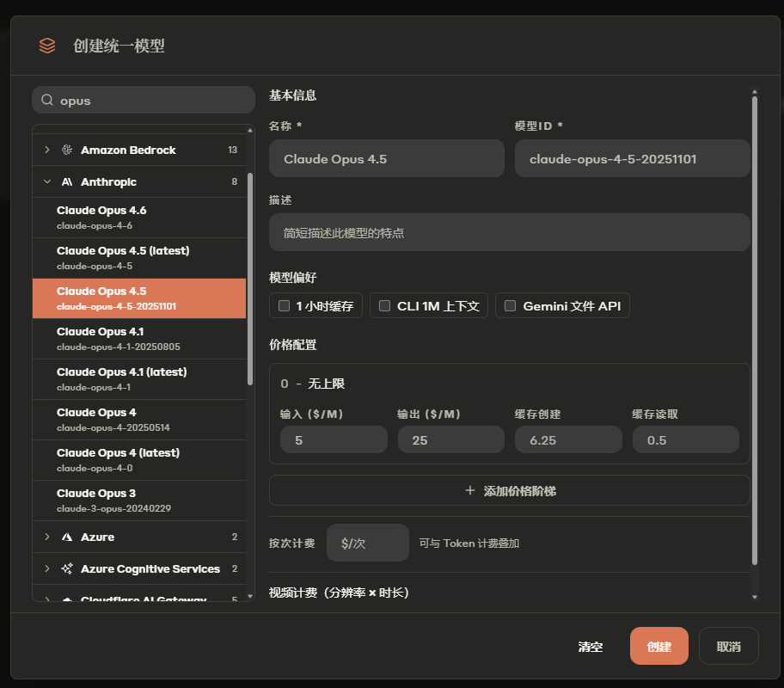The image size is (784, 688).
Task: Click the Azure Cognitive Services sparkle icon
Action: pos(67,568)
